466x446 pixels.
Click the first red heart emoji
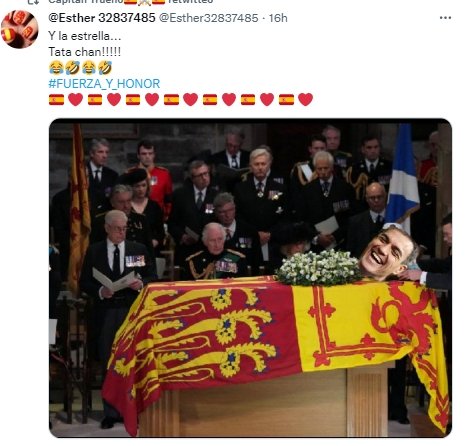75,99
